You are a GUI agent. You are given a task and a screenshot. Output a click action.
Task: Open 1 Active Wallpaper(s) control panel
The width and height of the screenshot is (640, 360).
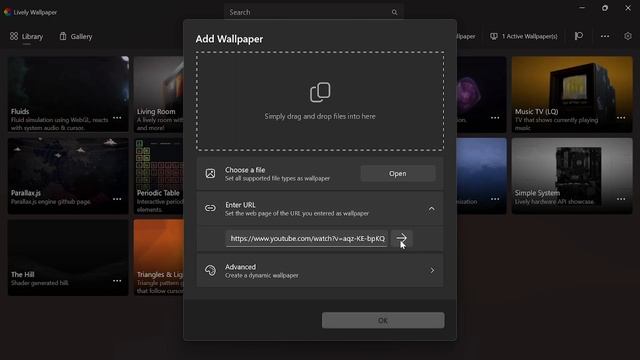click(x=524, y=36)
